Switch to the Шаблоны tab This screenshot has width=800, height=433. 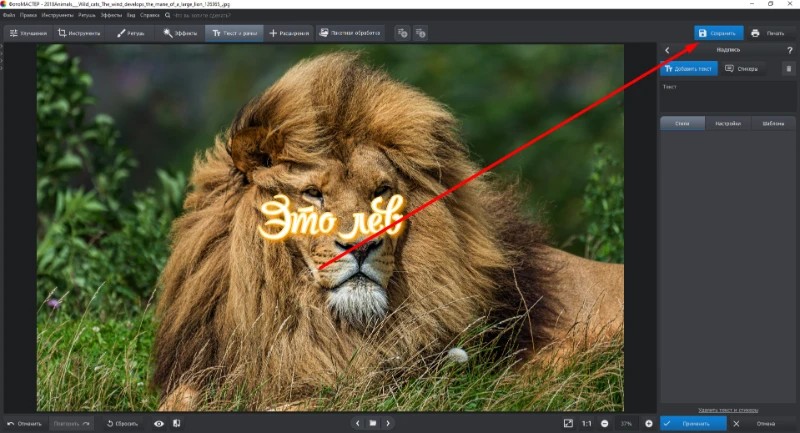pyautogui.click(x=773, y=123)
